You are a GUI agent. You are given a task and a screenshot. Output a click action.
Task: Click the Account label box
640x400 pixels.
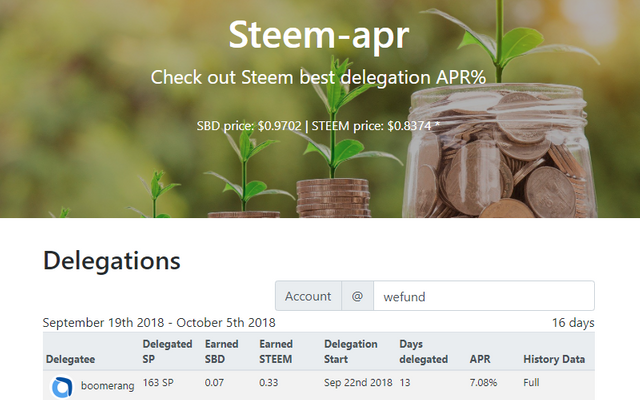[x=308, y=296]
